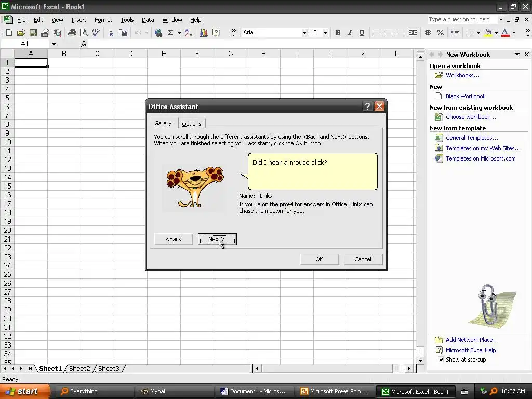Open the Windows Start button
The height and width of the screenshot is (399, 532).
25,391
